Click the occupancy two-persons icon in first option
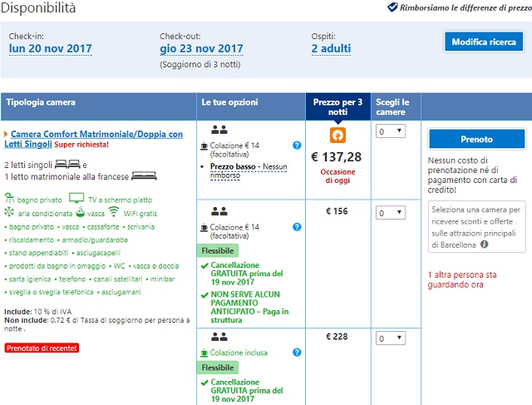The width and height of the screenshot is (532, 405). pos(219,130)
